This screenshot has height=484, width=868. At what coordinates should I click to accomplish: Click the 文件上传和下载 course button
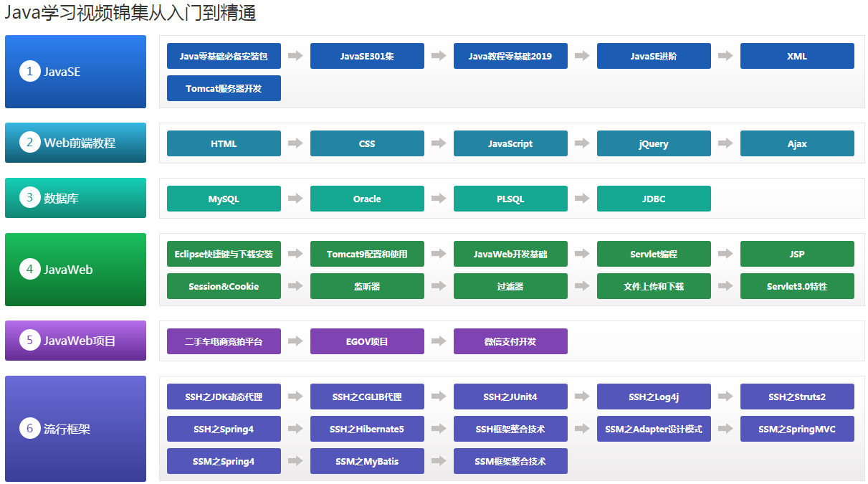pos(654,286)
